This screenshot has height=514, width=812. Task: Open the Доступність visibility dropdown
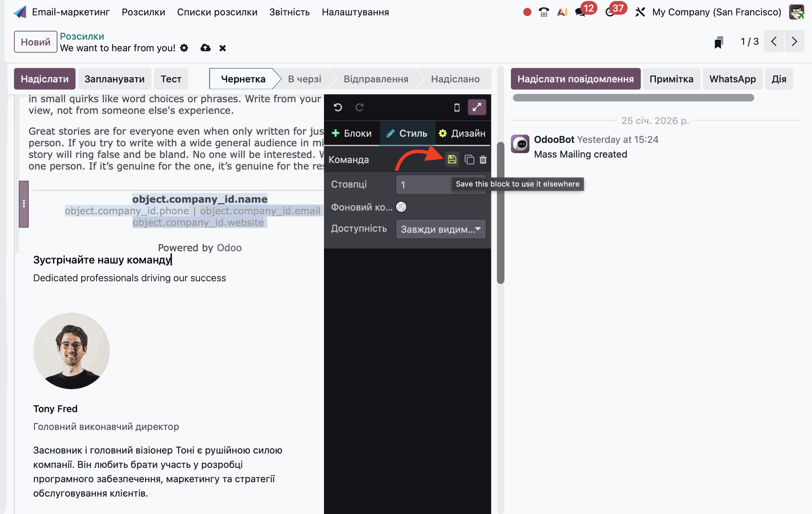point(441,229)
